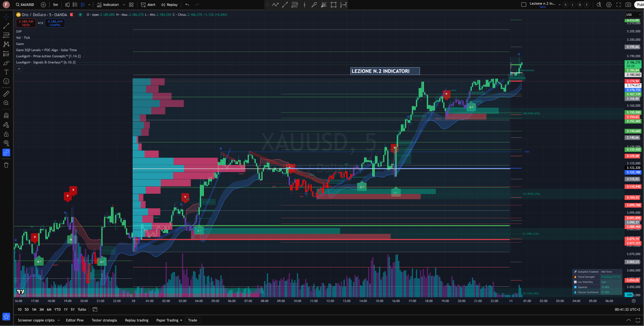
Task: Open the emoji icons tool
Action: tap(6, 81)
